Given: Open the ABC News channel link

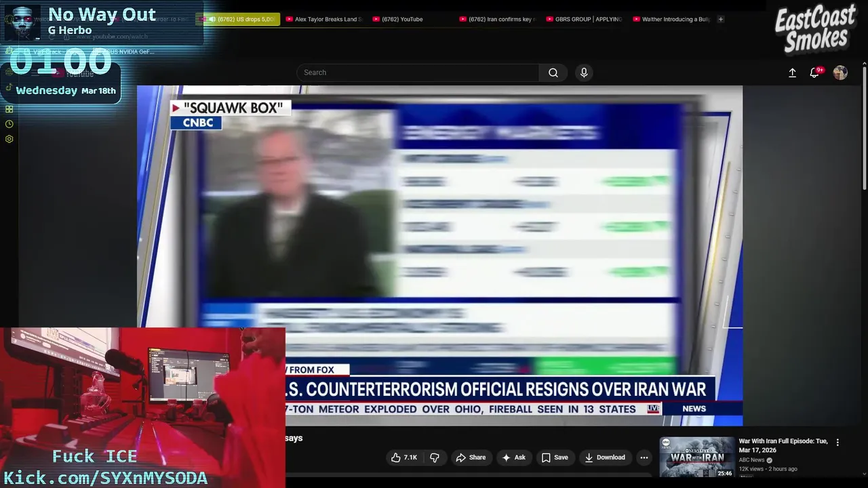Looking at the screenshot, I should pos(751,460).
